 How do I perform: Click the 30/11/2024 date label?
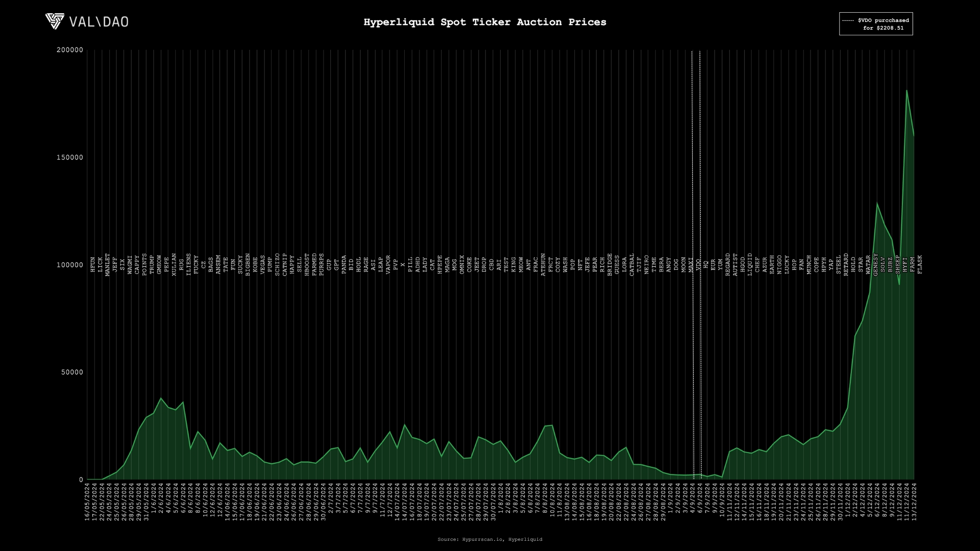840,503
